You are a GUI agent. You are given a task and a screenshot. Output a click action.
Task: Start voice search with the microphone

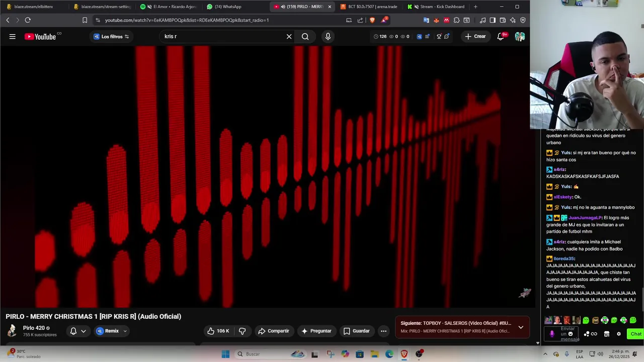click(328, 36)
